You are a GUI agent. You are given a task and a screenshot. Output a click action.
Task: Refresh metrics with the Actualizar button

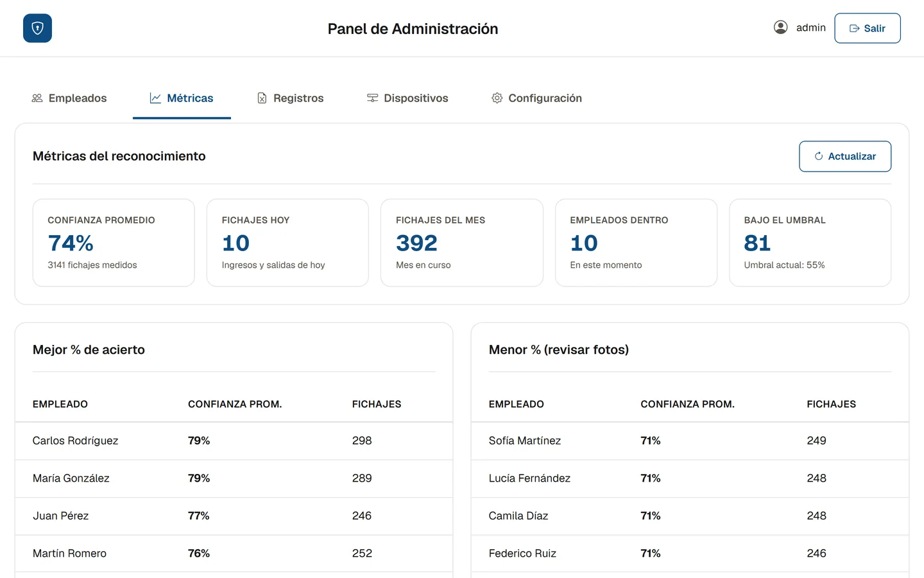845,156
